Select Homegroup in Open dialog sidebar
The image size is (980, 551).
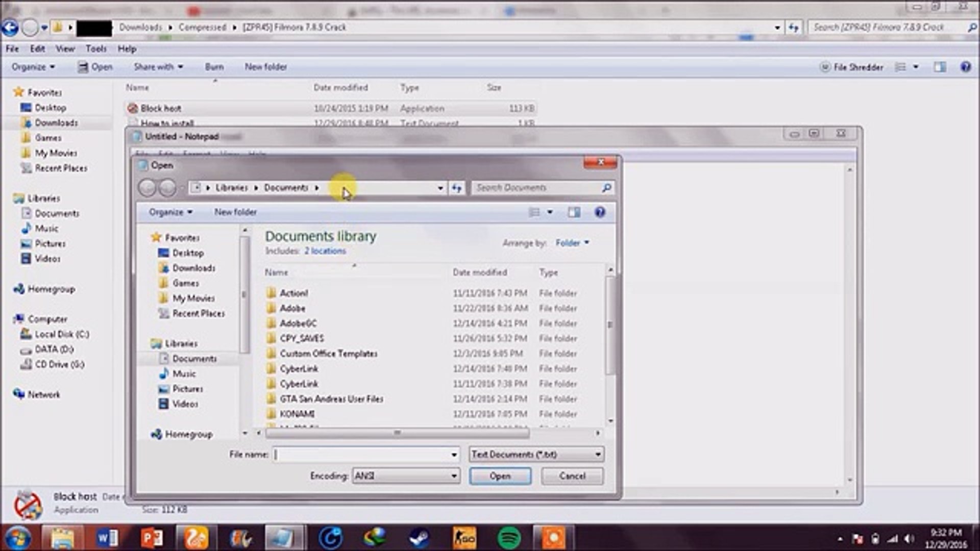(x=188, y=434)
